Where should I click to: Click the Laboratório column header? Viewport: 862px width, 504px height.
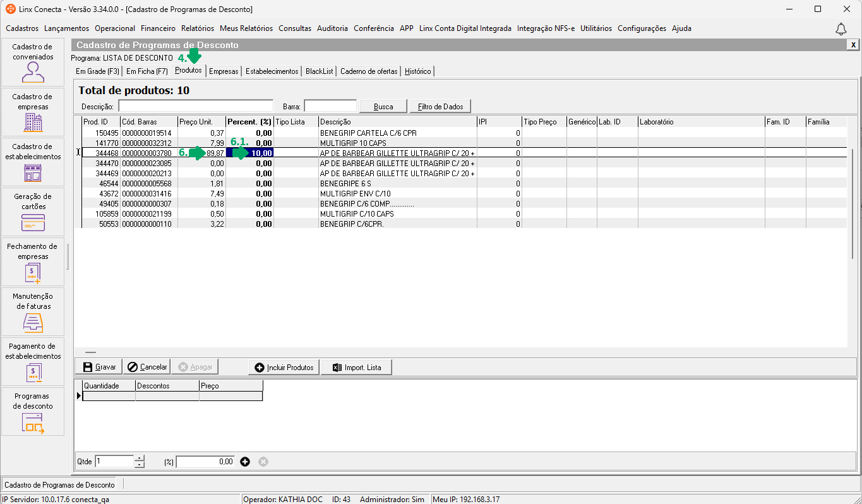click(701, 122)
